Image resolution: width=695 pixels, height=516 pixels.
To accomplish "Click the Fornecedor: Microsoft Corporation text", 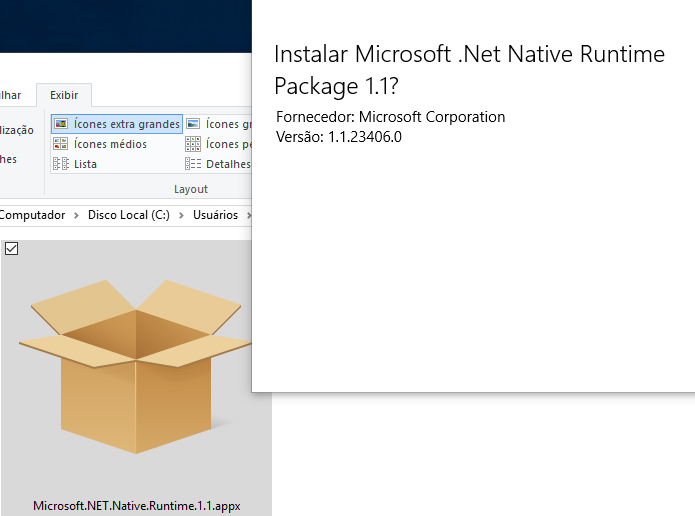I will (390, 117).
